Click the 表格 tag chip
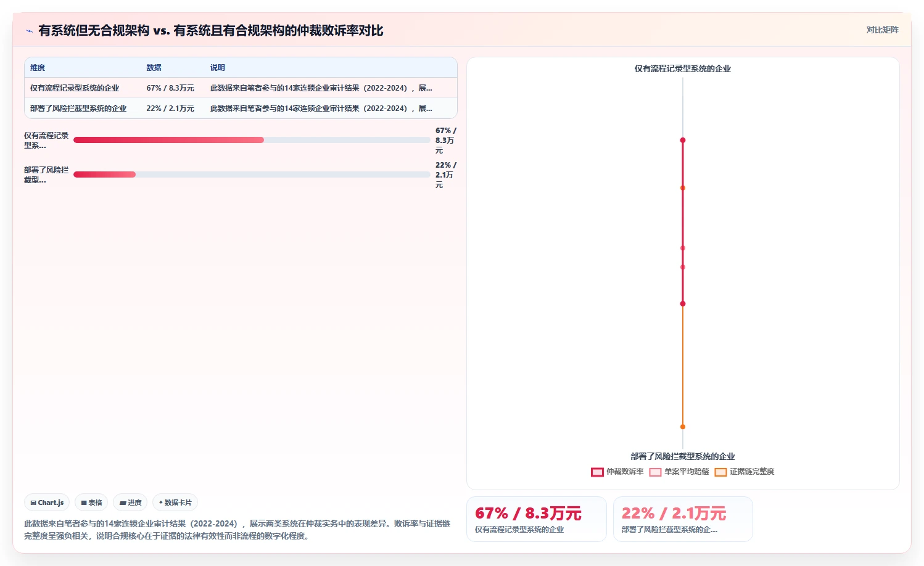Screen dimensions: 924x566 tap(91, 502)
